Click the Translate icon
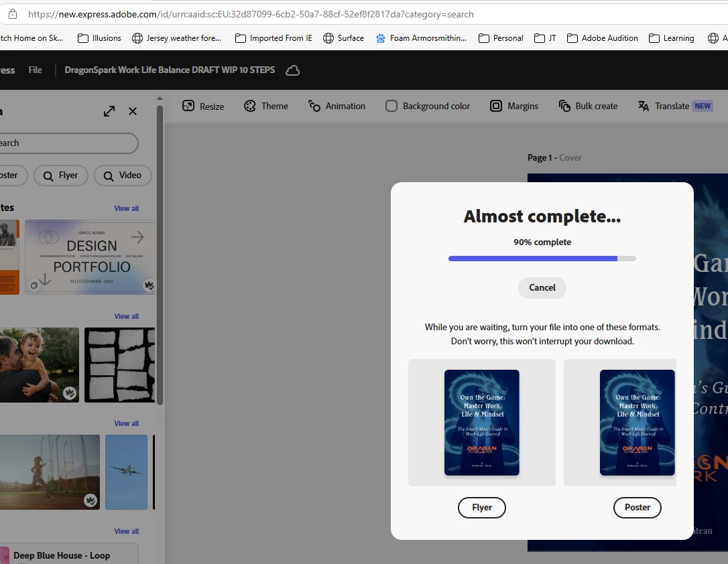The image size is (728, 564). pyautogui.click(x=643, y=107)
